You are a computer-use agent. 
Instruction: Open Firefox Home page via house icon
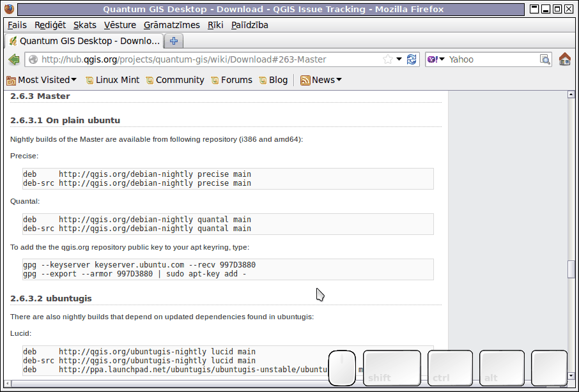click(564, 59)
